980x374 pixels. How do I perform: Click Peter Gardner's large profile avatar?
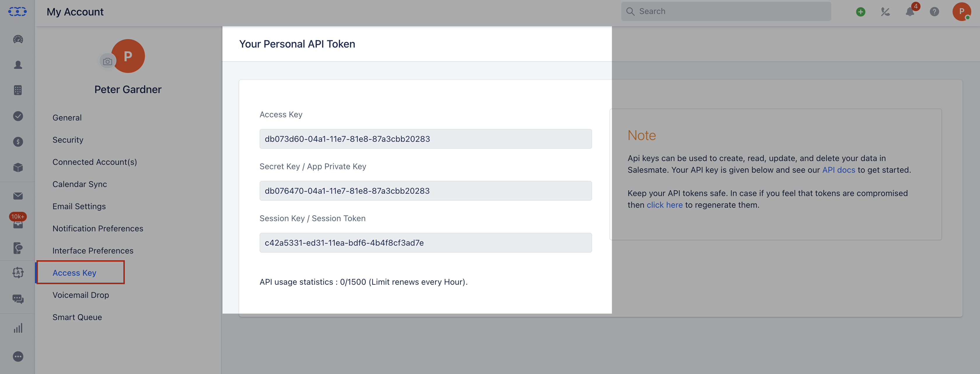(x=128, y=56)
